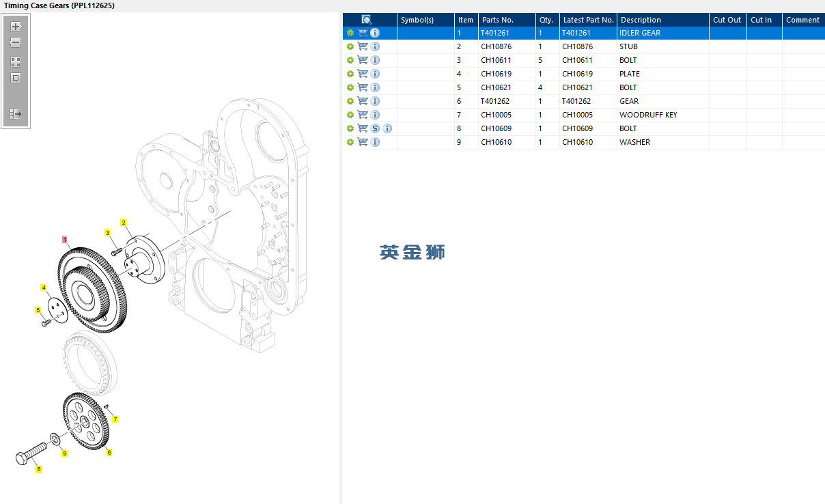Click the gear icon for STUB row
825x504 pixels.
[x=350, y=46]
